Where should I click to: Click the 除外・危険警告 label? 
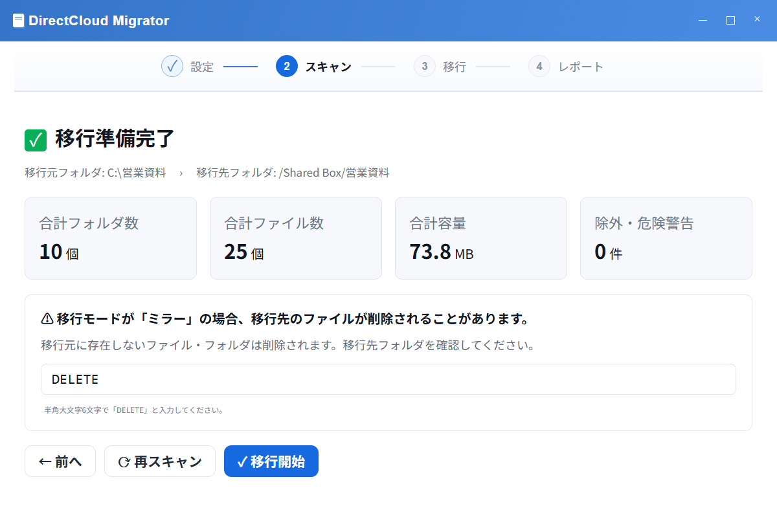tap(644, 223)
